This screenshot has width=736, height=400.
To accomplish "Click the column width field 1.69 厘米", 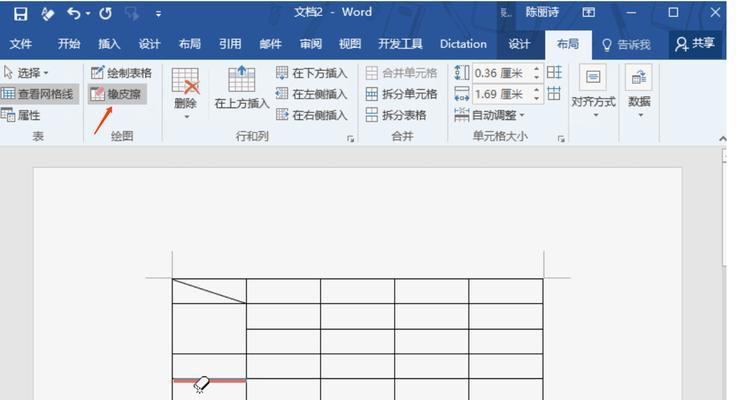I will (x=501, y=94).
